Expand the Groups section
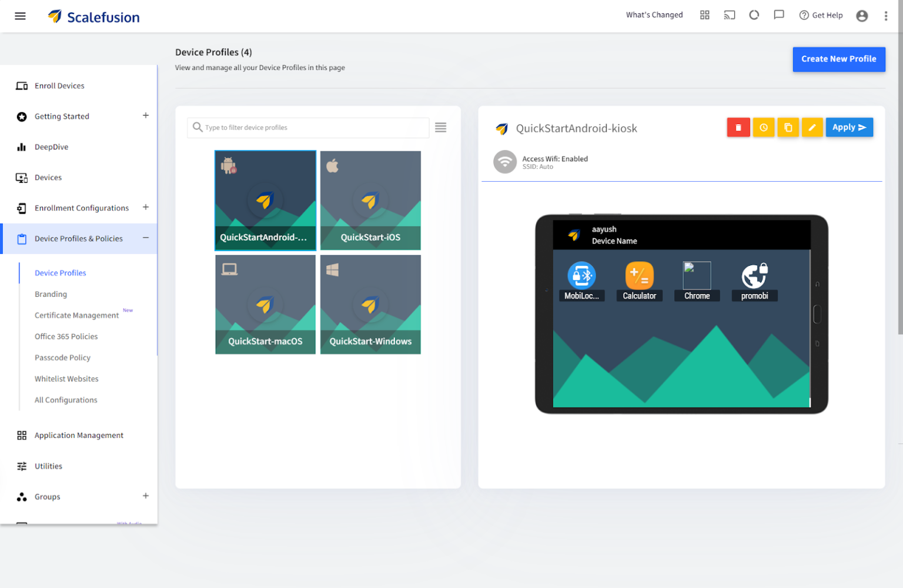The width and height of the screenshot is (903, 588). (x=146, y=496)
